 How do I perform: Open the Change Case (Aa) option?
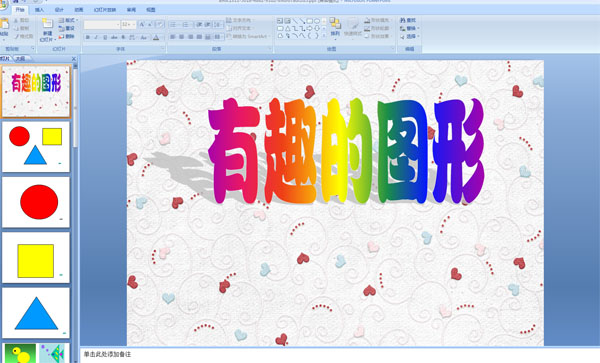click(x=144, y=37)
